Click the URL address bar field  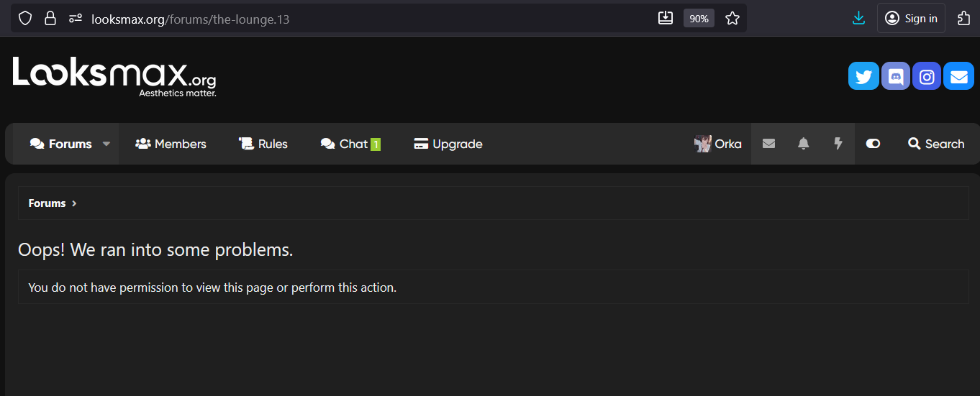(360, 19)
